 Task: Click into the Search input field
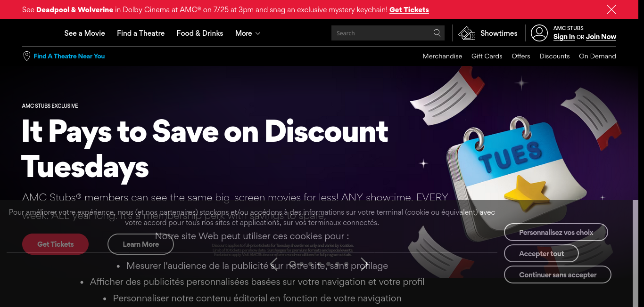[x=382, y=33]
